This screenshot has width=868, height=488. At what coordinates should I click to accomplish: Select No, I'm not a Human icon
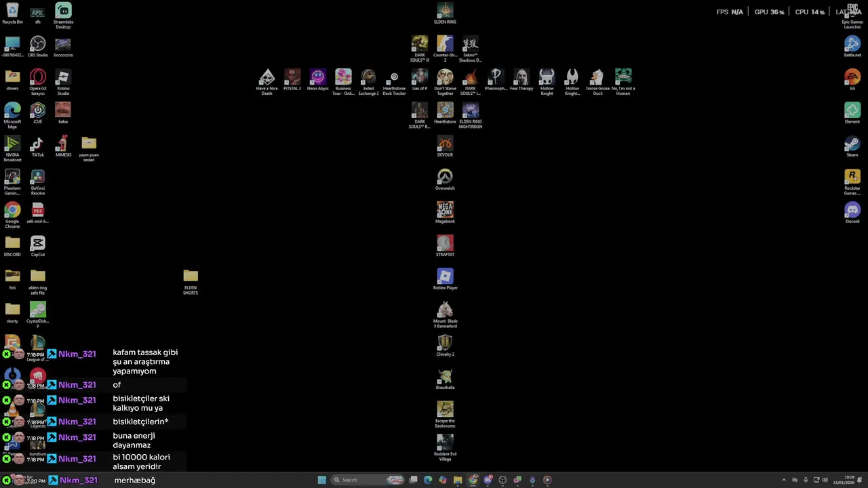[623, 82]
